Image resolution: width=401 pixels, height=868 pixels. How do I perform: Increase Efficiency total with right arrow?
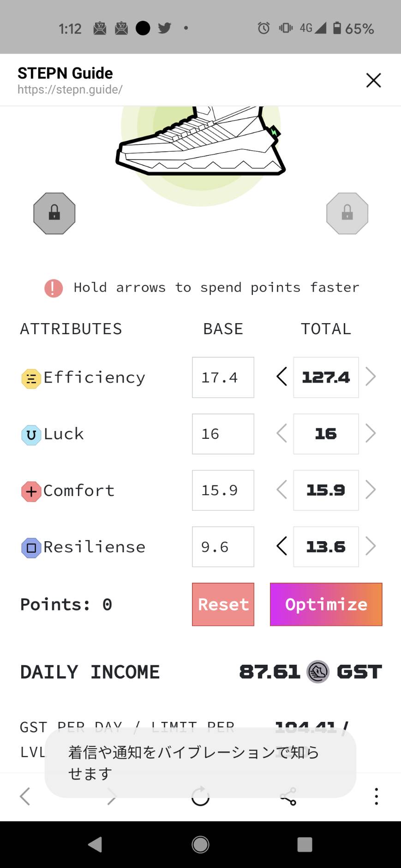[x=370, y=377]
